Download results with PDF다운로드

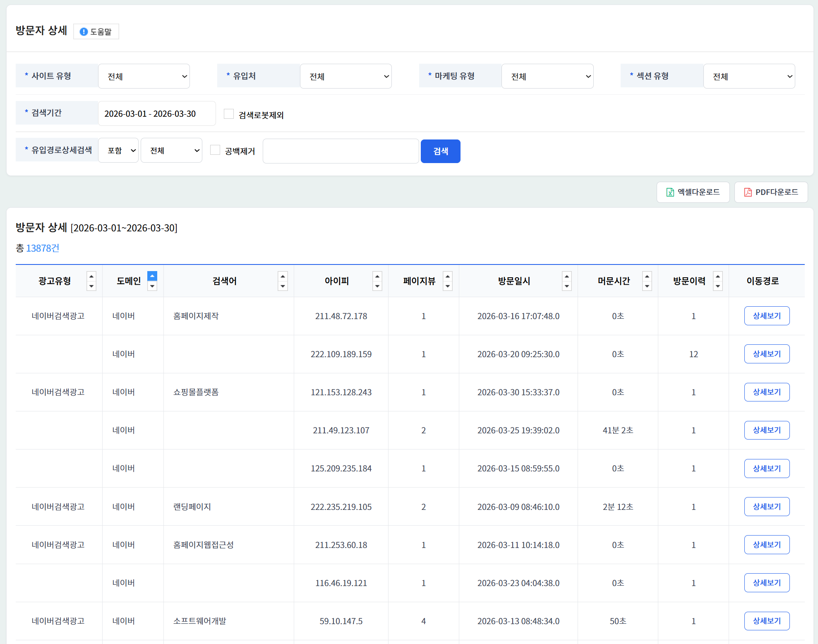pos(771,192)
